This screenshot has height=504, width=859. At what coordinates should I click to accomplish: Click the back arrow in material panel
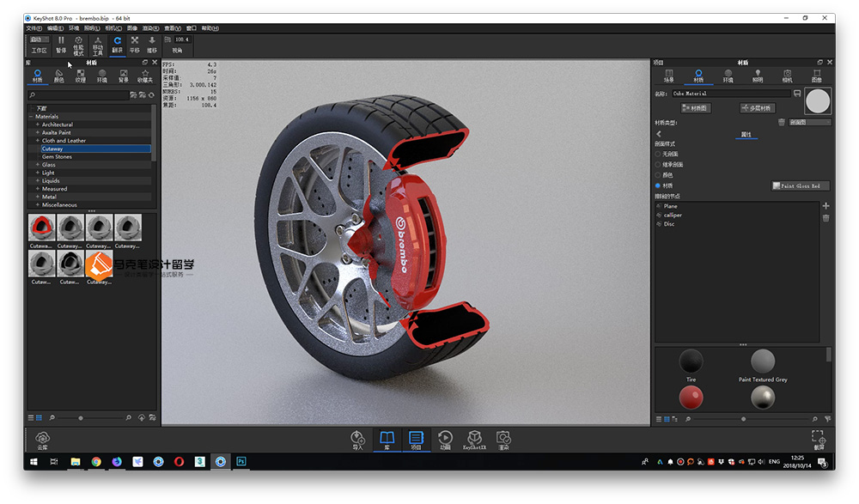click(x=659, y=134)
